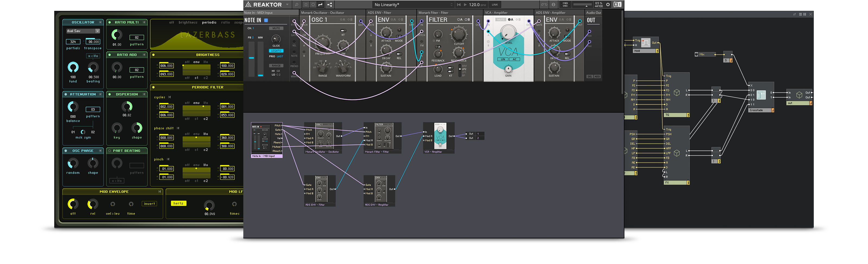Open the Reaktor main menu arrow
This screenshot has width=868, height=264.
[287, 5]
